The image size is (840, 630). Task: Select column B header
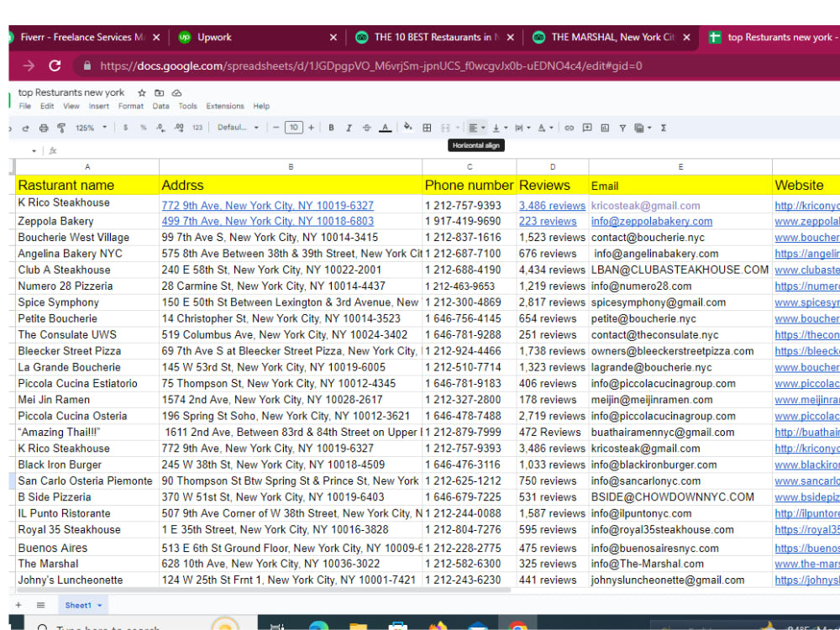(291, 167)
